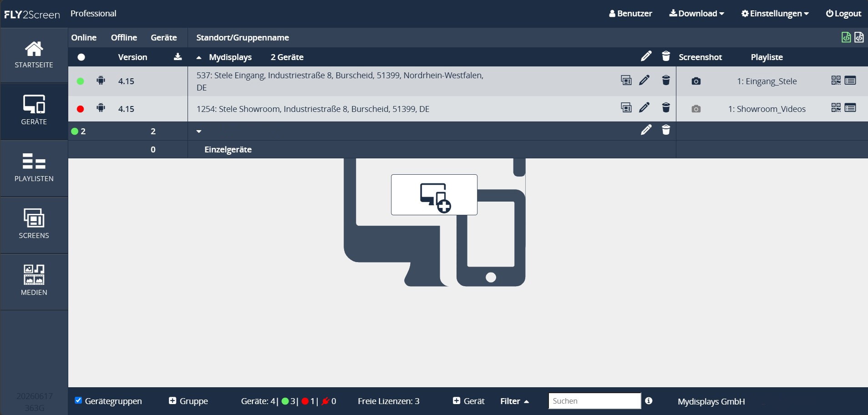The height and width of the screenshot is (415, 868).
Task: Open screen assignment for Stele Eingang
Action: tap(626, 81)
